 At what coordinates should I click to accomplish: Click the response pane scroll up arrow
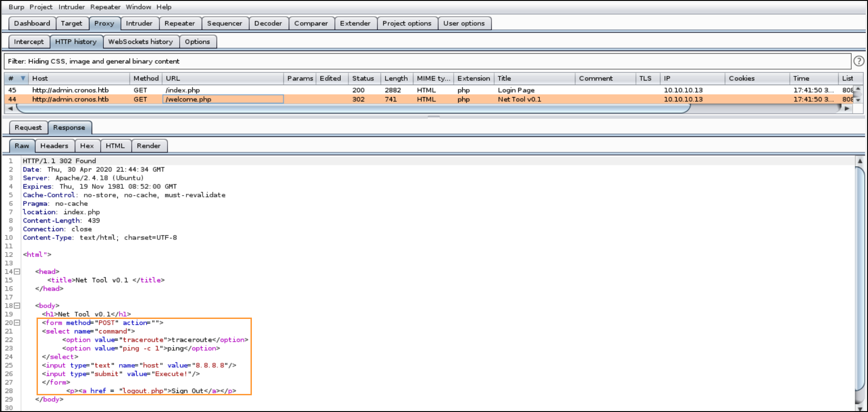click(860, 161)
